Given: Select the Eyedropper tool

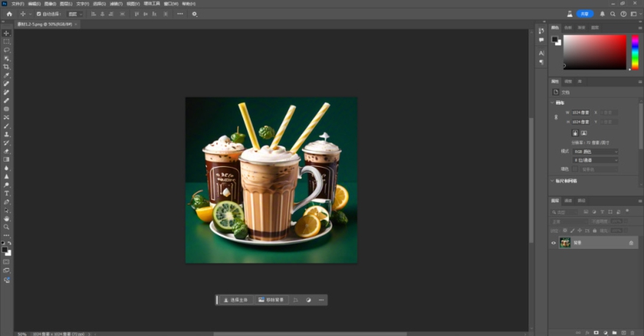Looking at the screenshot, I should (7, 75).
